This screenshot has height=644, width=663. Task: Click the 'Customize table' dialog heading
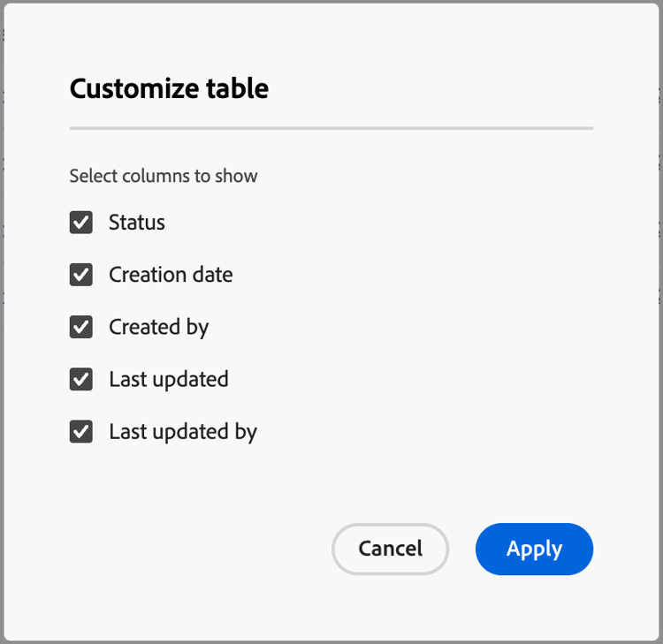[169, 88]
